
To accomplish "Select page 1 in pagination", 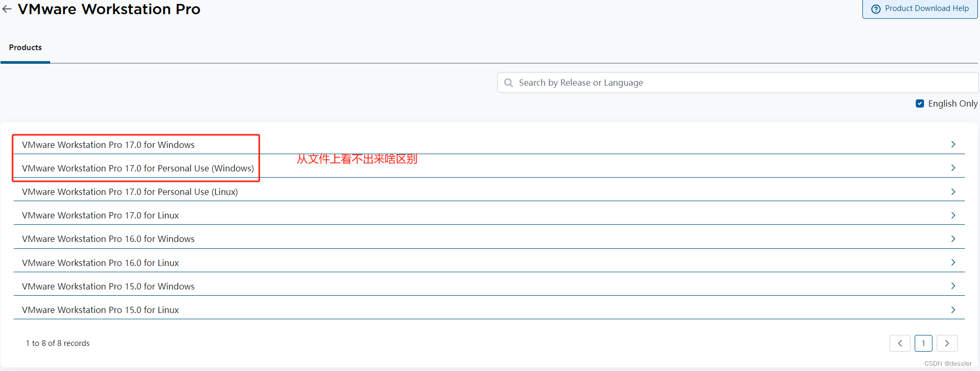I will pyautogui.click(x=924, y=343).
